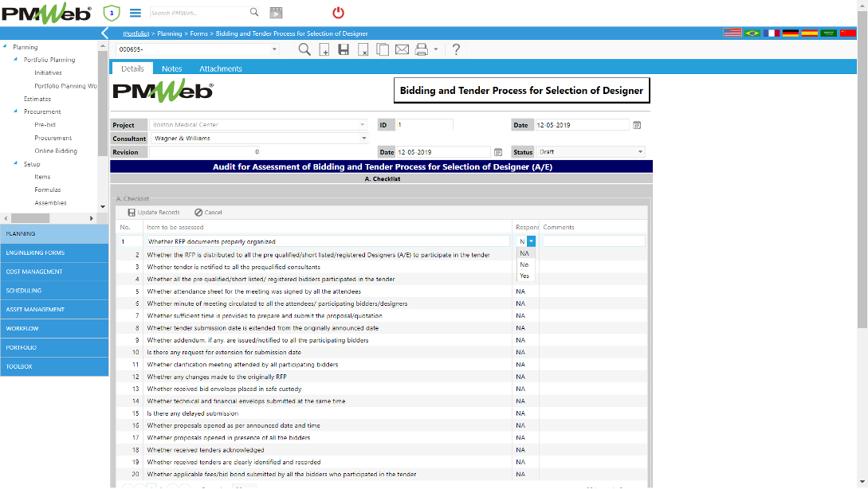Click the Update Records button
This screenshot has height=489, width=868.
[x=154, y=213]
